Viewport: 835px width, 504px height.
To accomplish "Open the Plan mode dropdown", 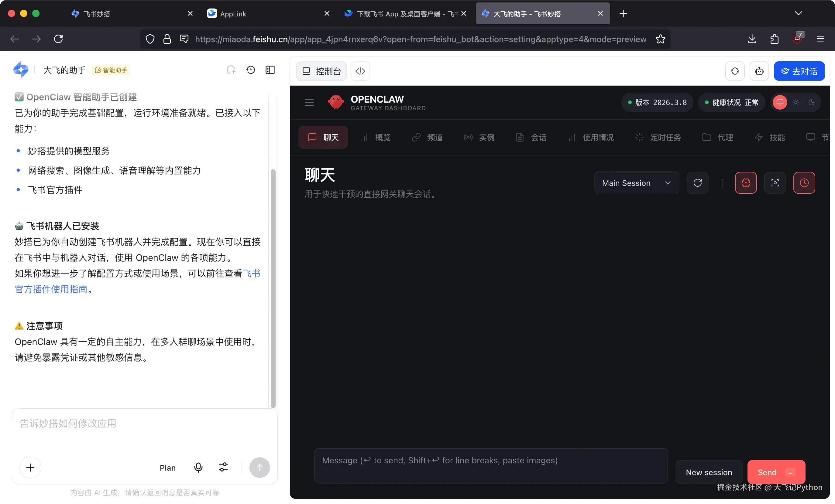I will tap(167, 468).
